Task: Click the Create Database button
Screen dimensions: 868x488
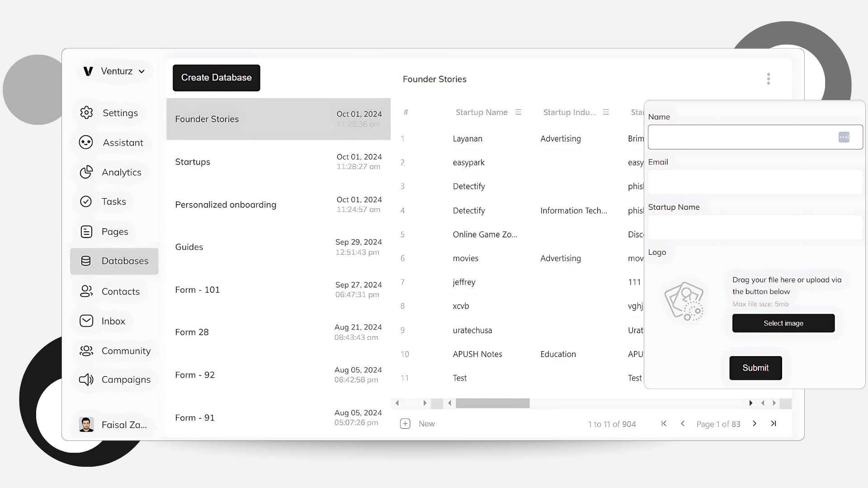Action: coord(216,77)
